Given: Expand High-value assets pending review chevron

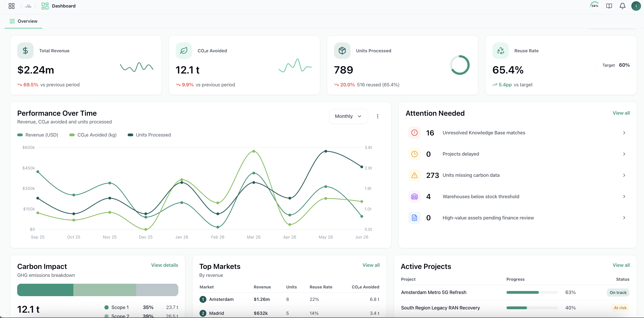Looking at the screenshot, I should point(624,218).
